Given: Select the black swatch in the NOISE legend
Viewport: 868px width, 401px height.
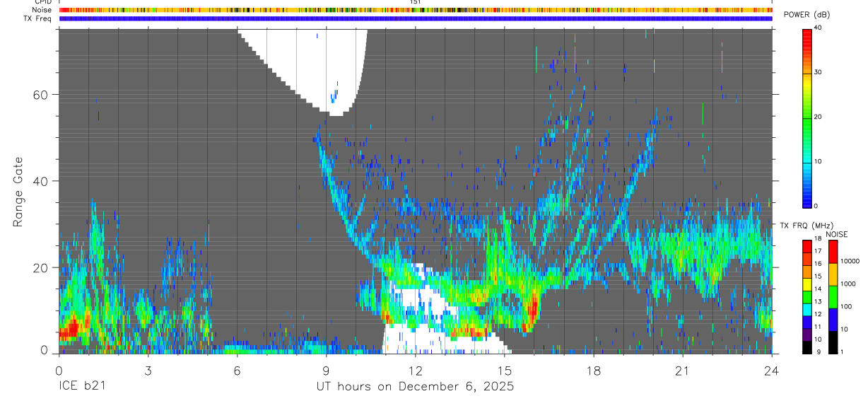Looking at the screenshot, I should tap(833, 342).
